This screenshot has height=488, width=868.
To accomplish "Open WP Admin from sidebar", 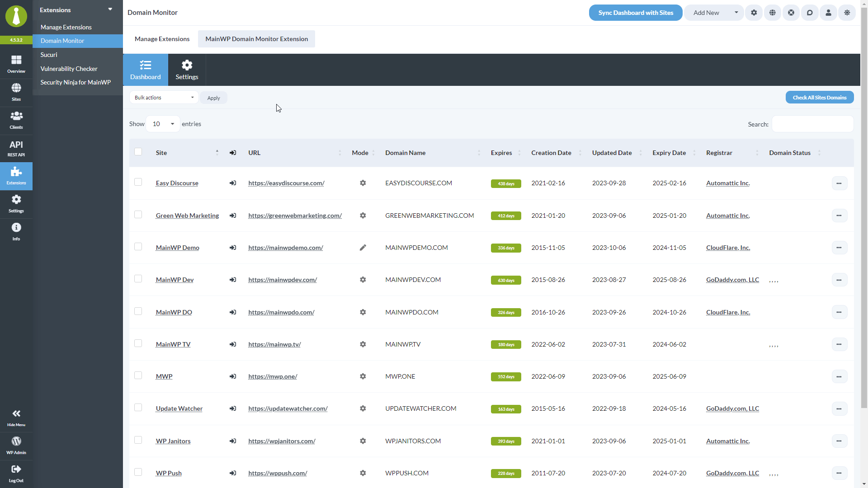I will point(16,446).
